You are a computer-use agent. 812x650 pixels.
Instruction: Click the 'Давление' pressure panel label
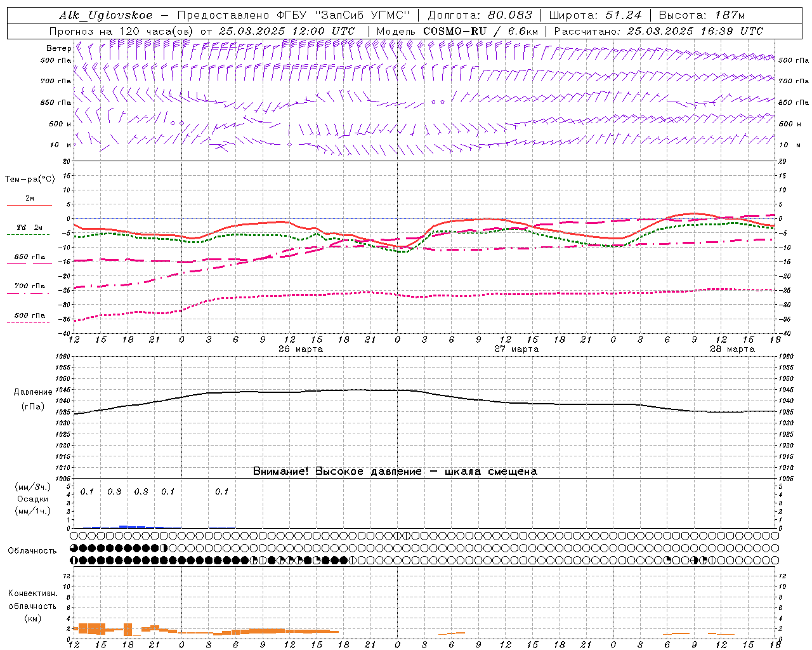coord(32,392)
